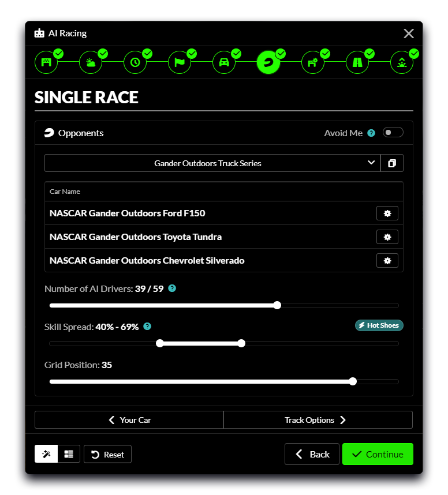Go to next section Track Options
This screenshot has height=495, width=448.
click(x=318, y=420)
